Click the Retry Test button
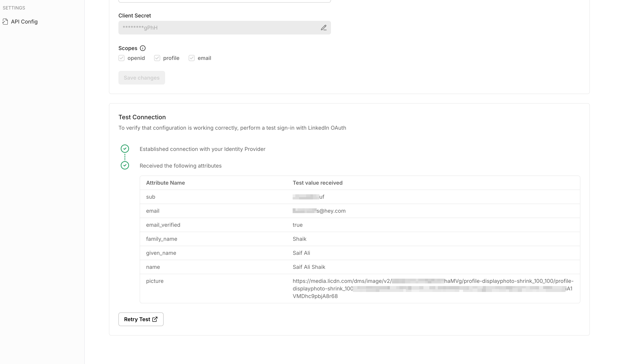 click(141, 319)
